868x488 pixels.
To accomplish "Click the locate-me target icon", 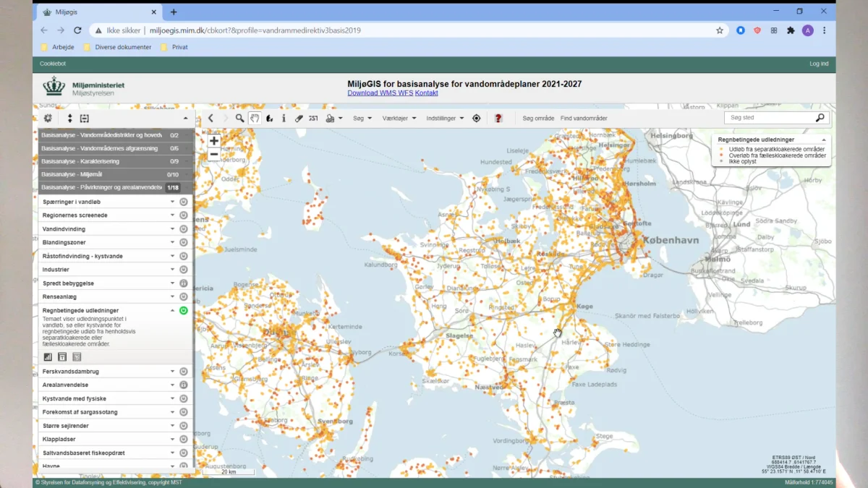I will (476, 118).
